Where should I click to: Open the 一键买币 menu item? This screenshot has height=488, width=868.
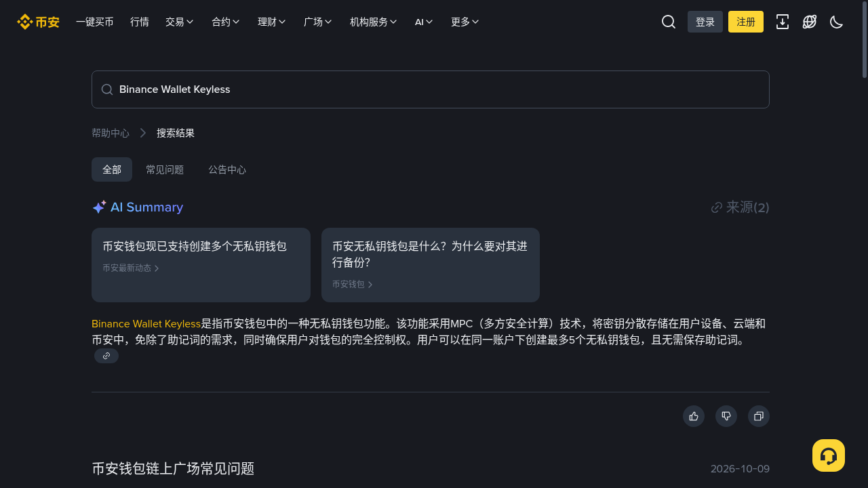point(95,22)
